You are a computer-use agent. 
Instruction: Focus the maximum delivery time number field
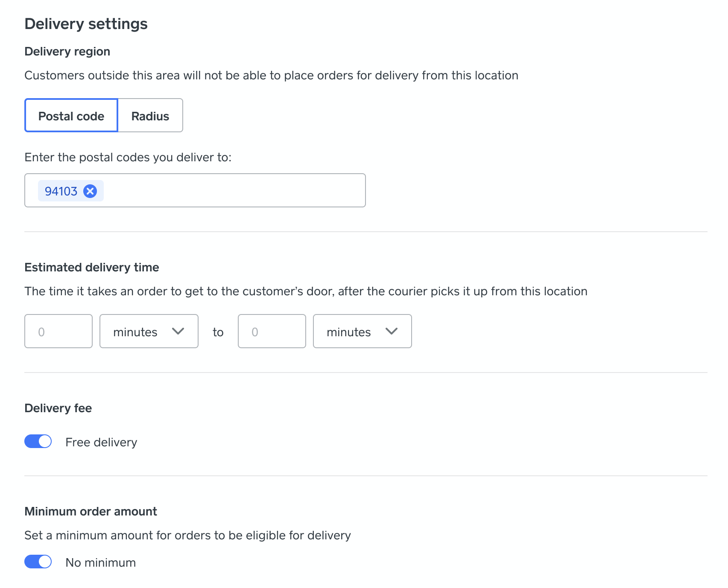tap(272, 331)
